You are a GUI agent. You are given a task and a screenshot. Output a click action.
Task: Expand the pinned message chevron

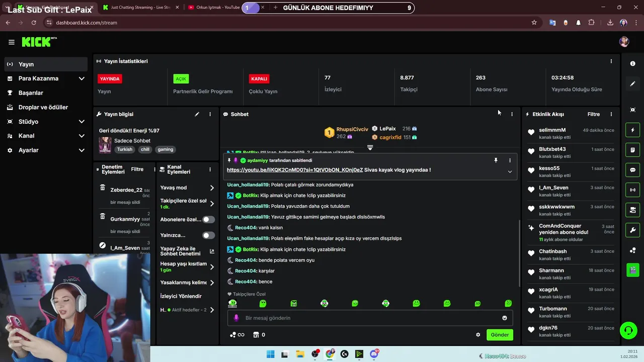click(510, 171)
